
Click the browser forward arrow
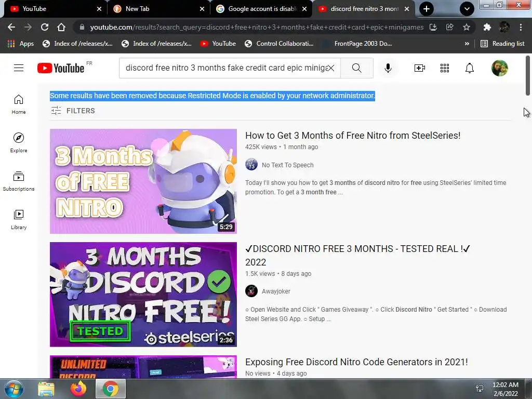pyautogui.click(x=28, y=27)
